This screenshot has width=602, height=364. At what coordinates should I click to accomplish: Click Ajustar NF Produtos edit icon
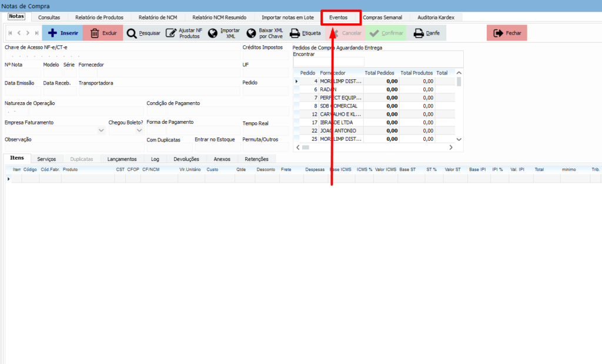click(182, 33)
